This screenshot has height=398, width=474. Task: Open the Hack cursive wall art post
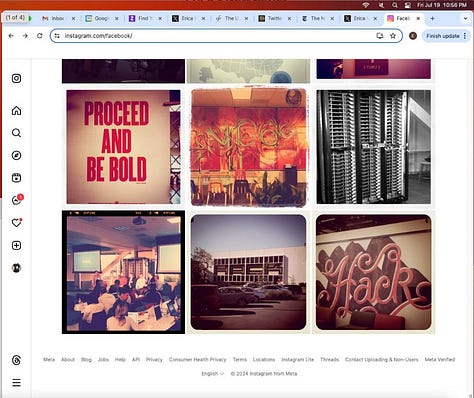[x=374, y=272]
